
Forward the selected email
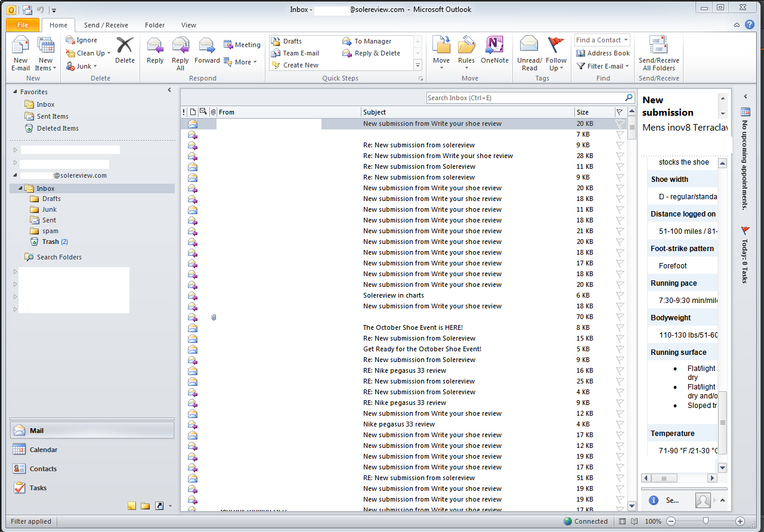(207, 51)
